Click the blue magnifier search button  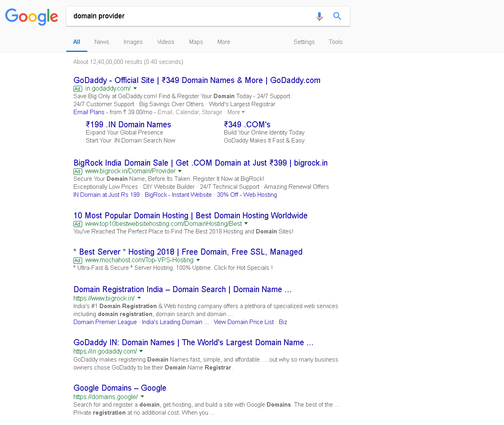(337, 16)
